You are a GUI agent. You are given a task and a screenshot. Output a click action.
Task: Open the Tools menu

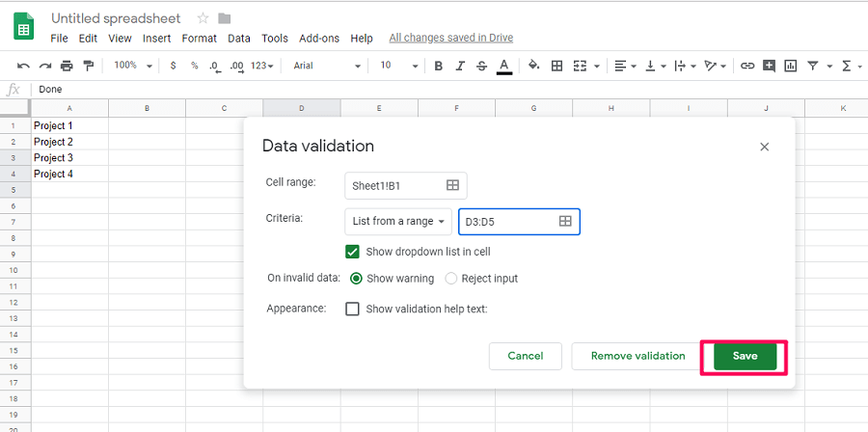pos(275,39)
